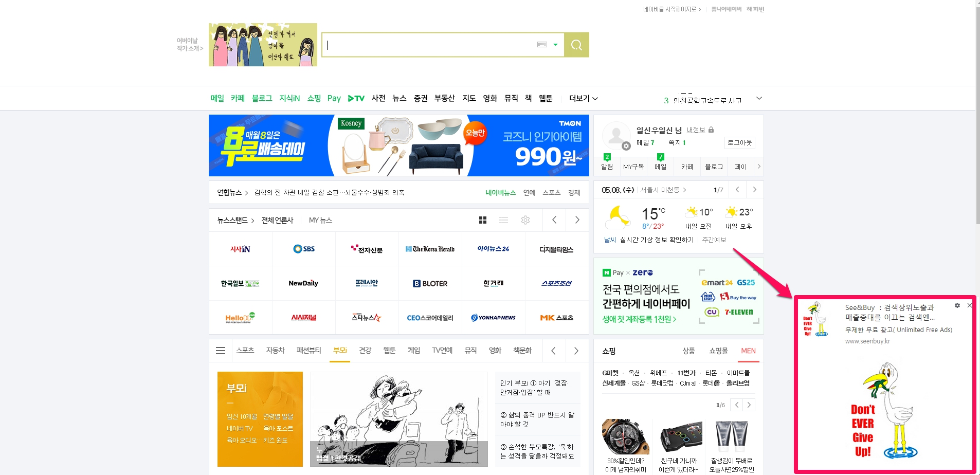This screenshot has width=980, height=475.
Task: Select the MY 뉴스 tab
Action: (x=320, y=220)
